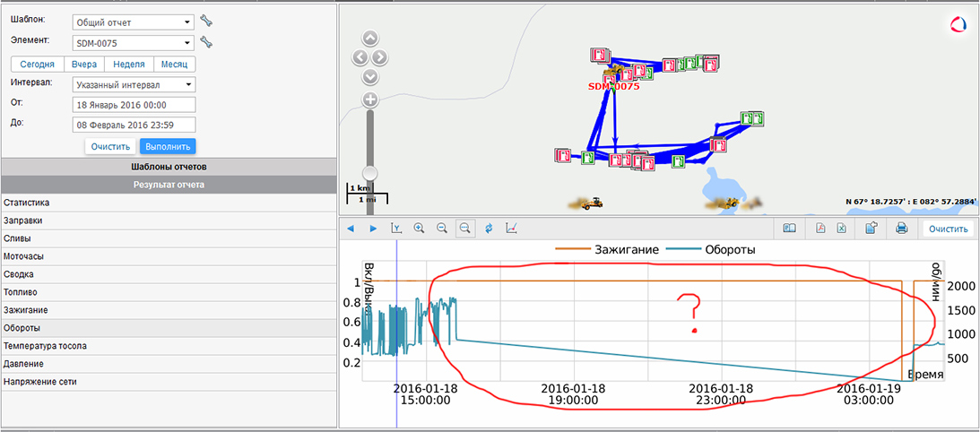
Task: Click the blue Выполнить button
Action: [x=168, y=146]
